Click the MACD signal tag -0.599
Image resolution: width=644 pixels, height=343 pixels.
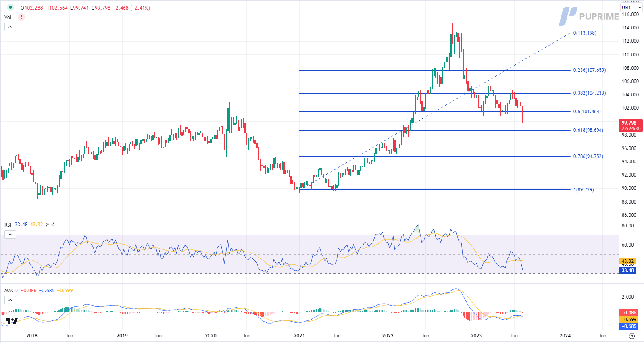click(629, 320)
